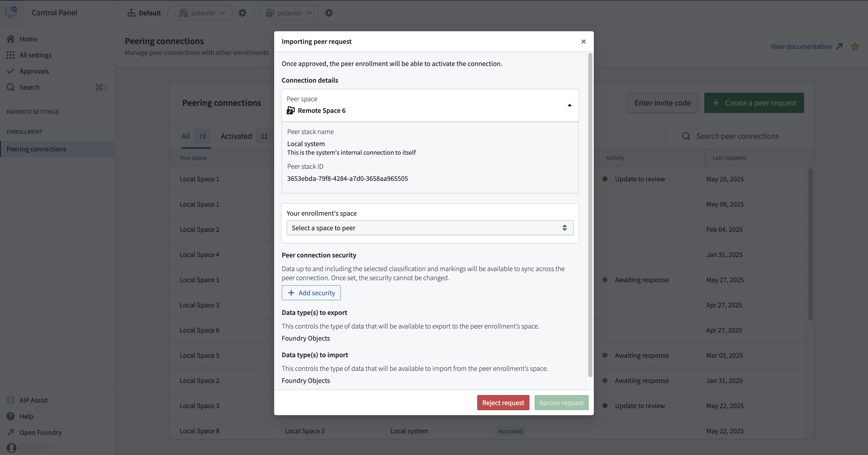Click the user profile avatar icon
The image size is (868, 455).
coord(12,448)
